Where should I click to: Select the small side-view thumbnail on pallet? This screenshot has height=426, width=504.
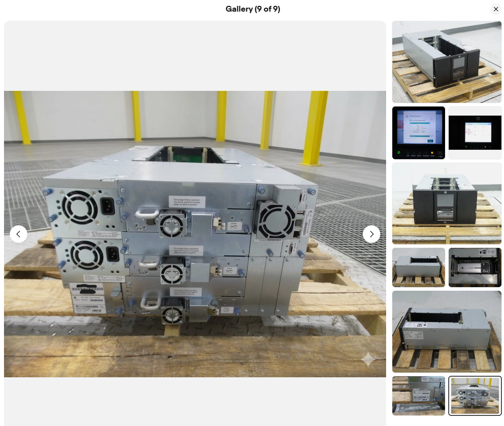pos(418,268)
